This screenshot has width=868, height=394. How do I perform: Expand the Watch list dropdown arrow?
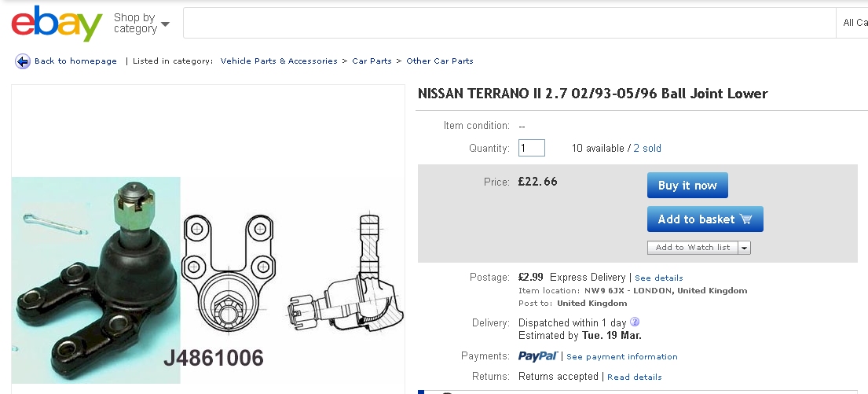point(744,248)
